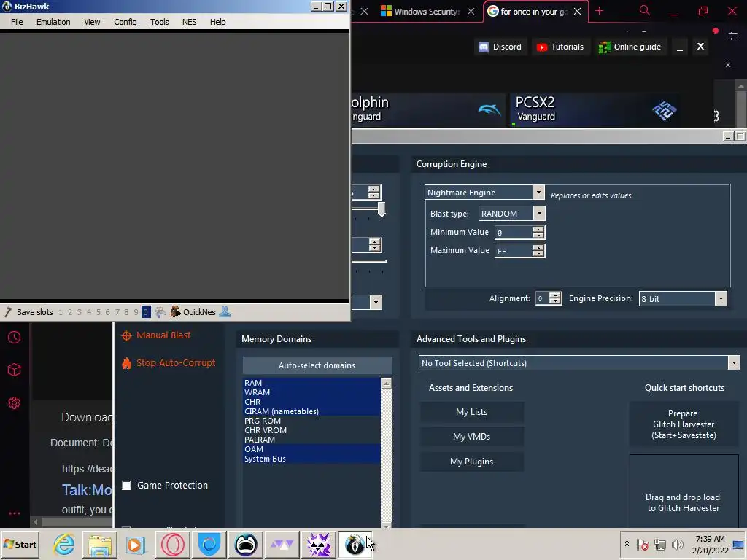The width and height of the screenshot is (747, 560).
Task: Open the Discord link in the RTC launcher
Action: click(500, 47)
